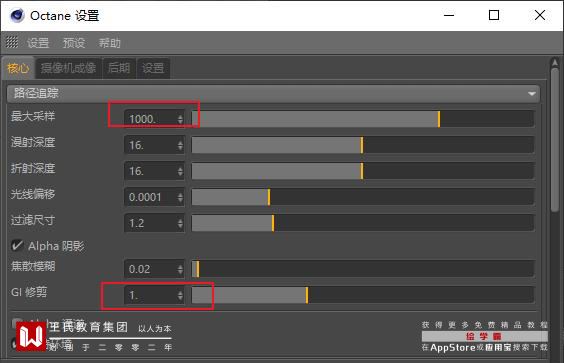Click the scrollbar up arrow at top right
Screen dimensions: 564x363
point(555,63)
